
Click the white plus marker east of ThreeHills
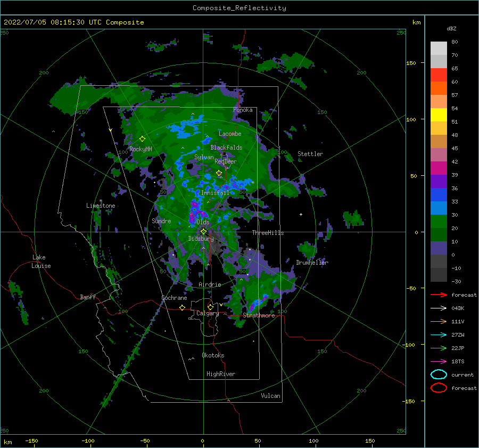coord(301,214)
